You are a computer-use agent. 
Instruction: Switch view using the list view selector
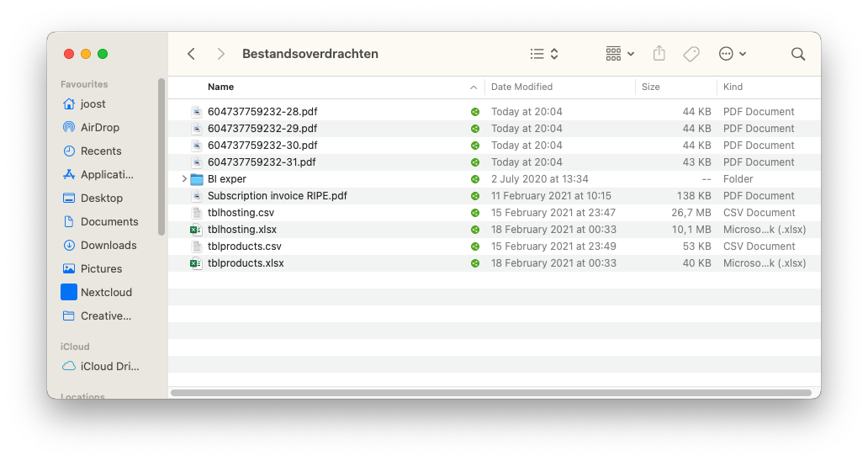[544, 54]
